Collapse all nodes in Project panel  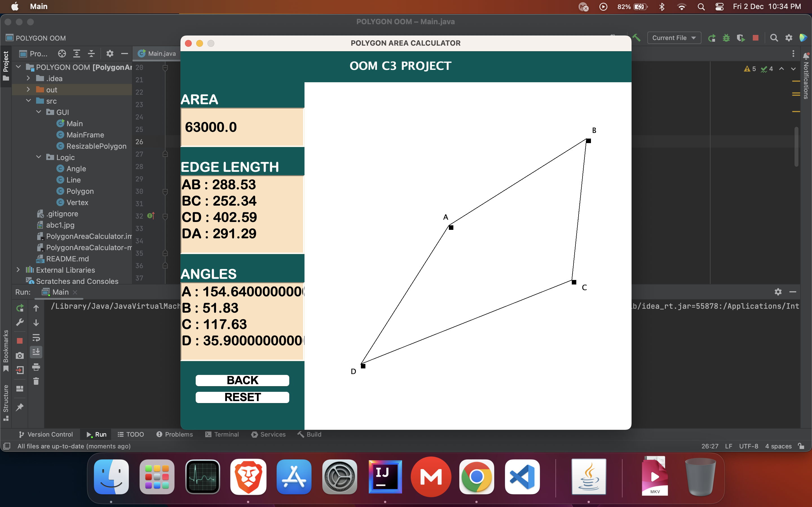pos(91,53)
